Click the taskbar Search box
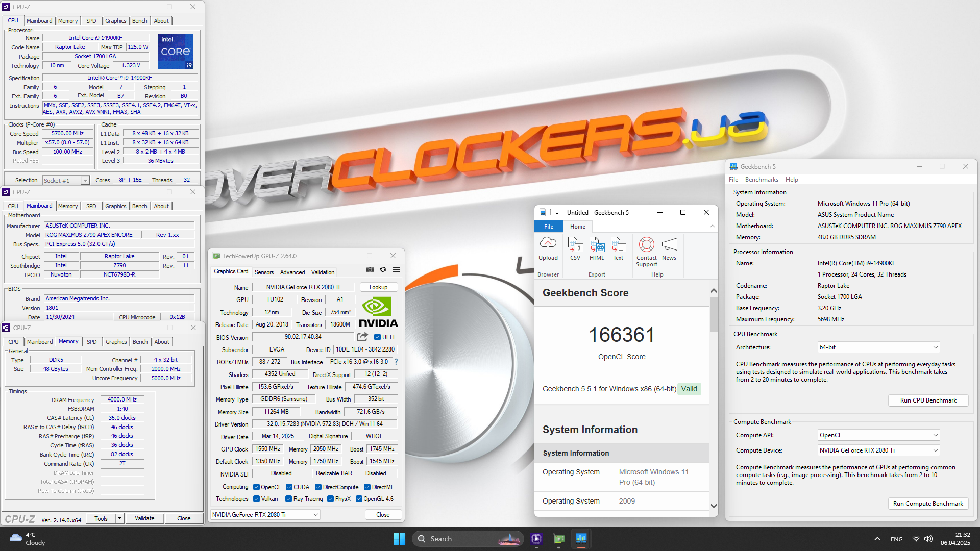Viewport: 980px width, 551px height. pyautogui.click(x=468, y=539)
